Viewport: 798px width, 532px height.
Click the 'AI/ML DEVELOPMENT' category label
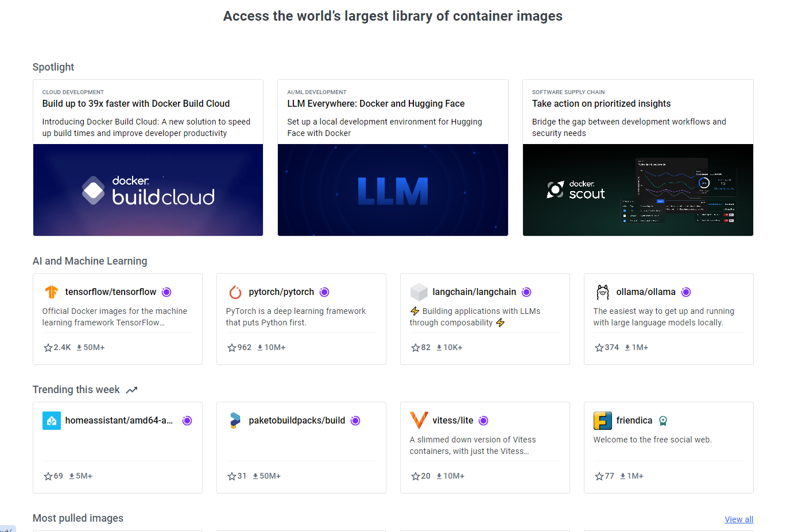pos(317,92)
